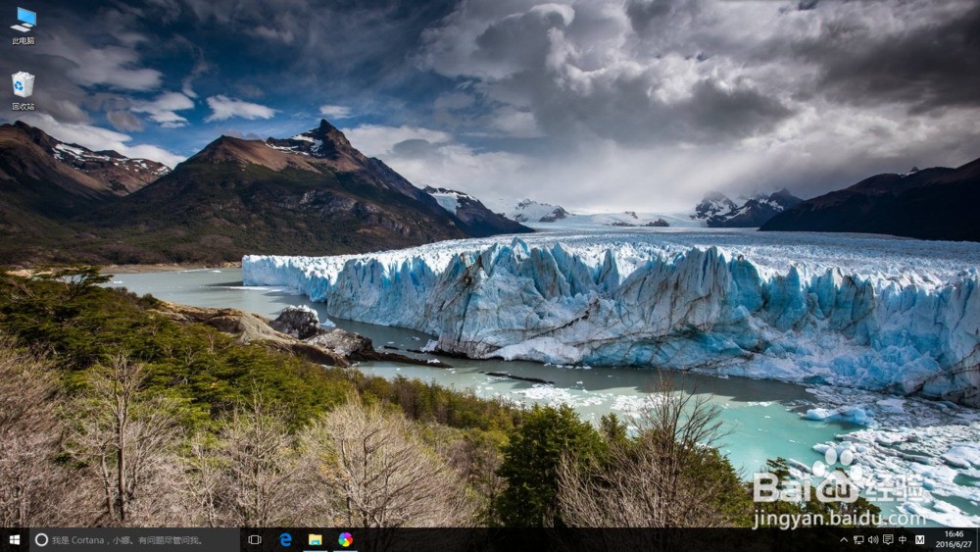Open the colorful pinwheel app on taskbar
The image size is (980, 552).
click(x=345, y=539)
